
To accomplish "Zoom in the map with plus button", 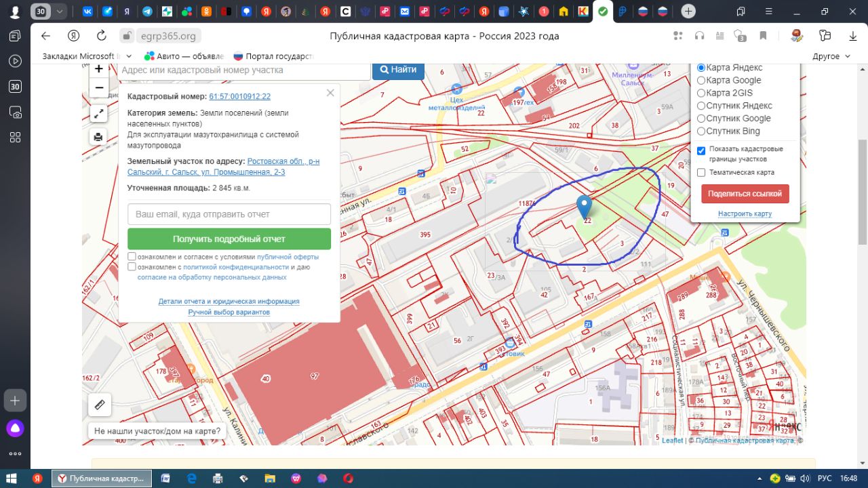I will [99, 69].
